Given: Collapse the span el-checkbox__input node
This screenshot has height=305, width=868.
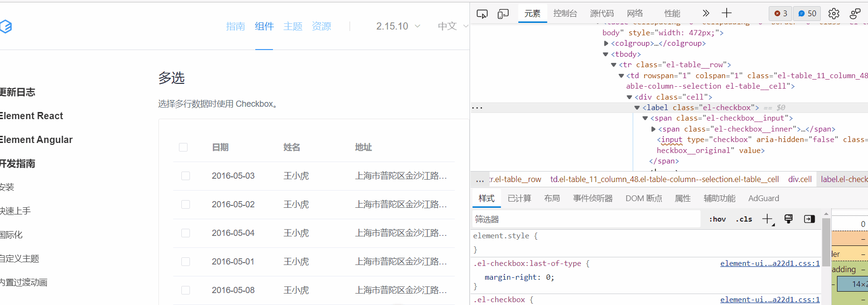Looking at the screenshot, I should click(645, 118).
